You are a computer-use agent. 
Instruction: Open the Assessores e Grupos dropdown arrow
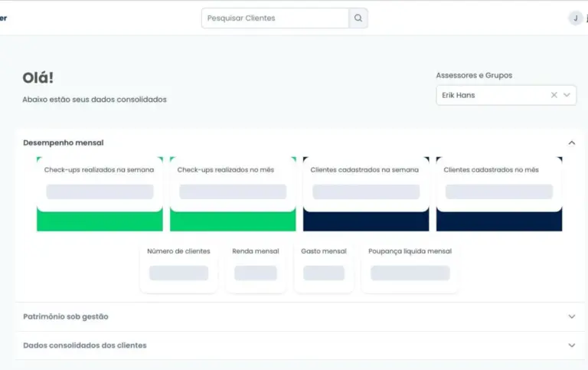tap(567, 96)
